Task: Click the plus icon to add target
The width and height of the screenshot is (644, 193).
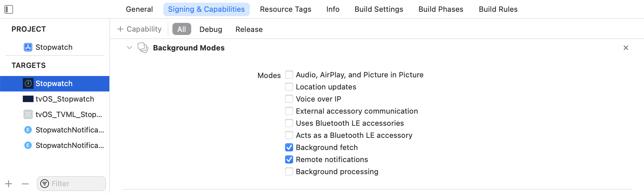Action: coord(9,184)
